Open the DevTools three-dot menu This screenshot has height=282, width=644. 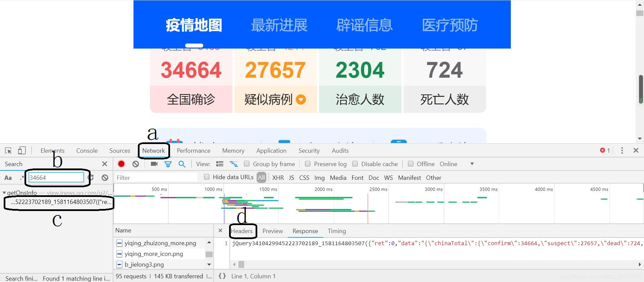coord(622,150)
